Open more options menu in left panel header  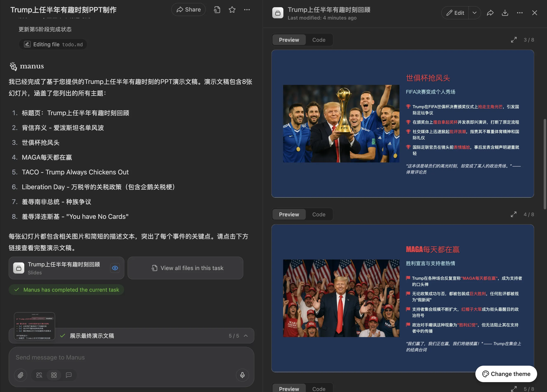(x=247, y=10)
